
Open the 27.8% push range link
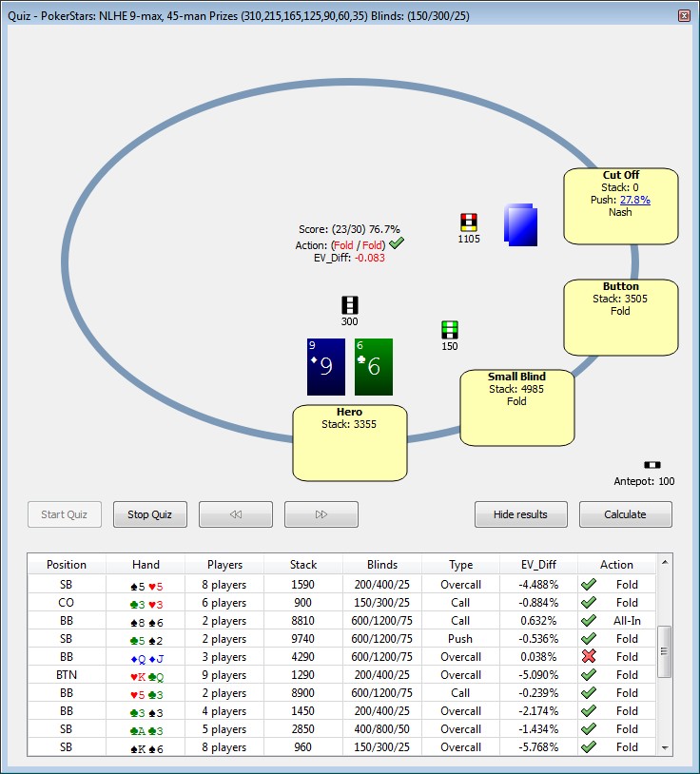tap(634, 200)
